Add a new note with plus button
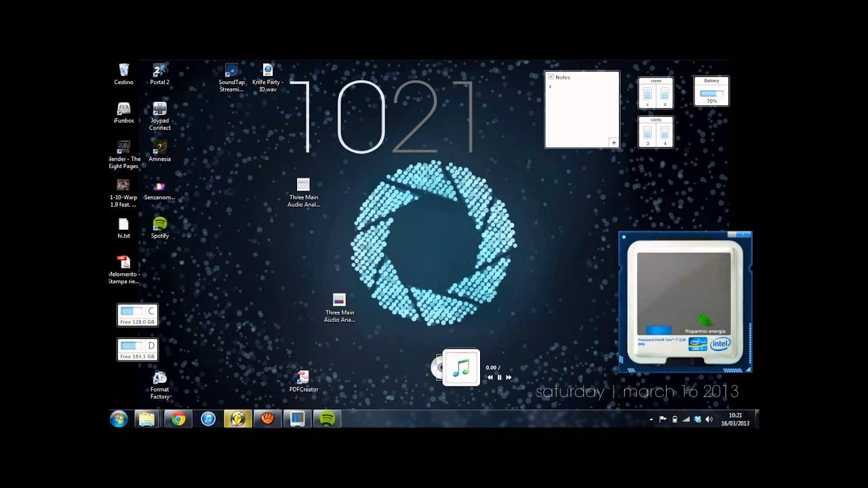 click(x=614, y=142)
